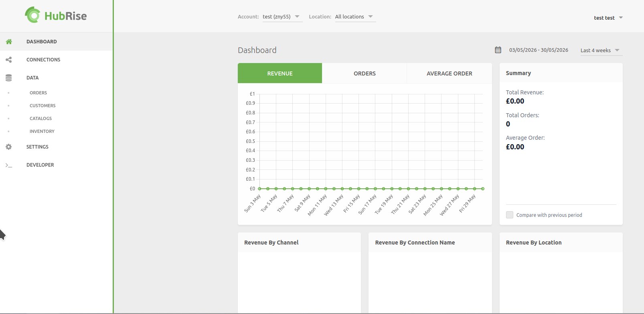Click the £0.5 axis label

250,141
